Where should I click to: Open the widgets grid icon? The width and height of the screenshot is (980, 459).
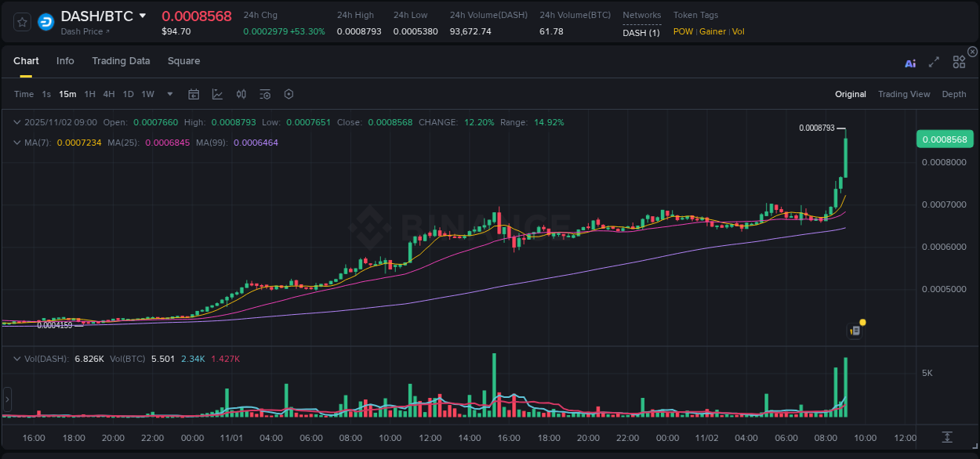tap(959, 62)
